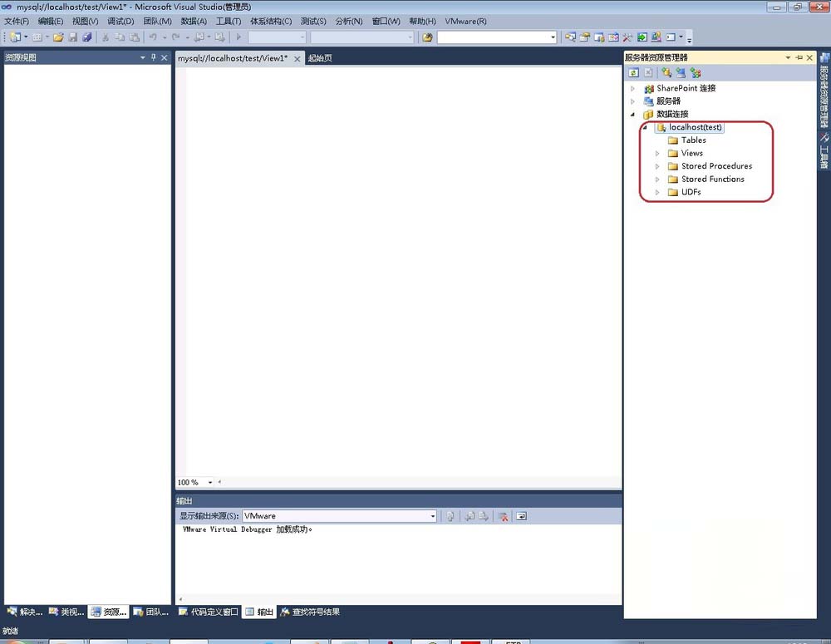
Task: Open the 100 % zoom level dropdown
Action: (x=210, y=482)
